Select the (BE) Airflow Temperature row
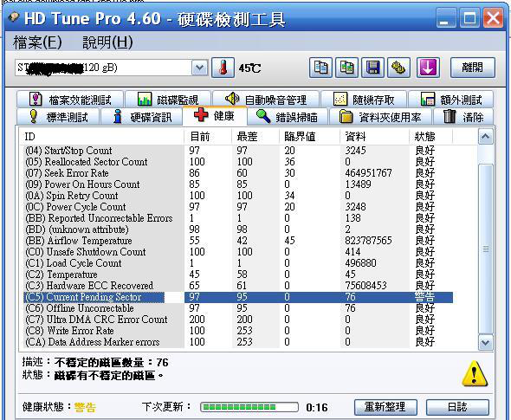Image resolution: width=511 pixels, height=420 pixels. [x=238, y=241]
